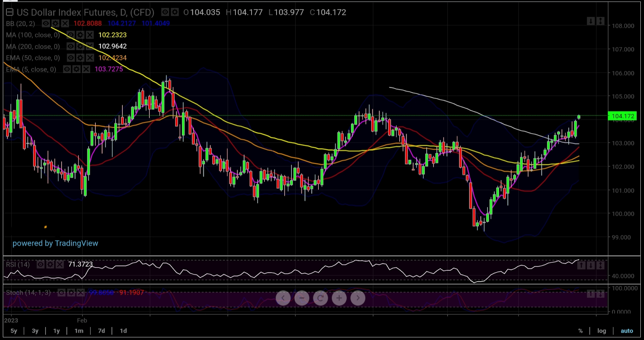The height and width of the screenshot is (340, 644).
Task: Select the 7d time range
Action: (x=101, y=331)
